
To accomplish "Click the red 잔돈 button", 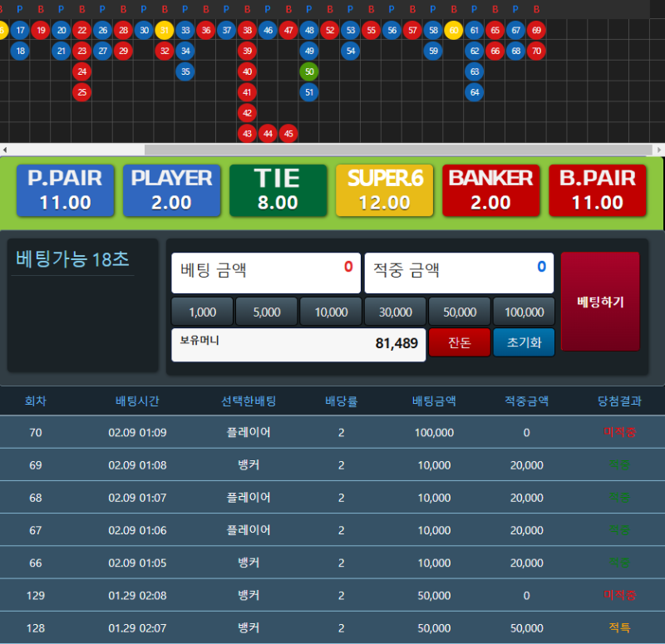I will (460, 342).
